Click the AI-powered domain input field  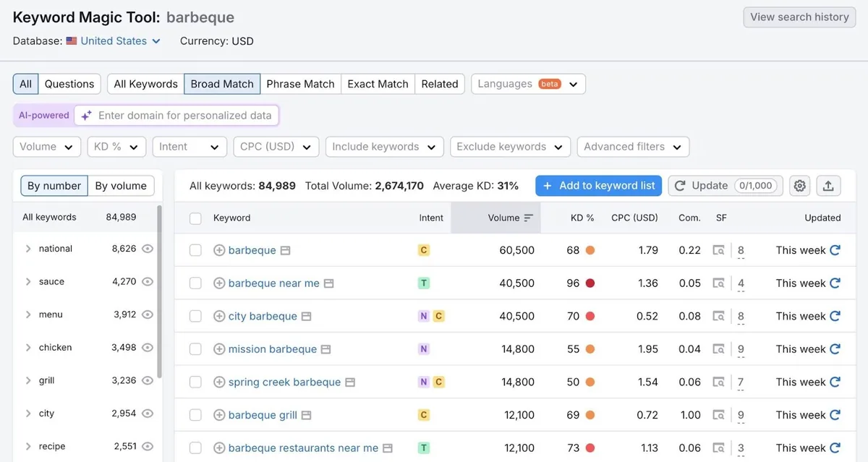pyautogui.click(x=176, y=116)
